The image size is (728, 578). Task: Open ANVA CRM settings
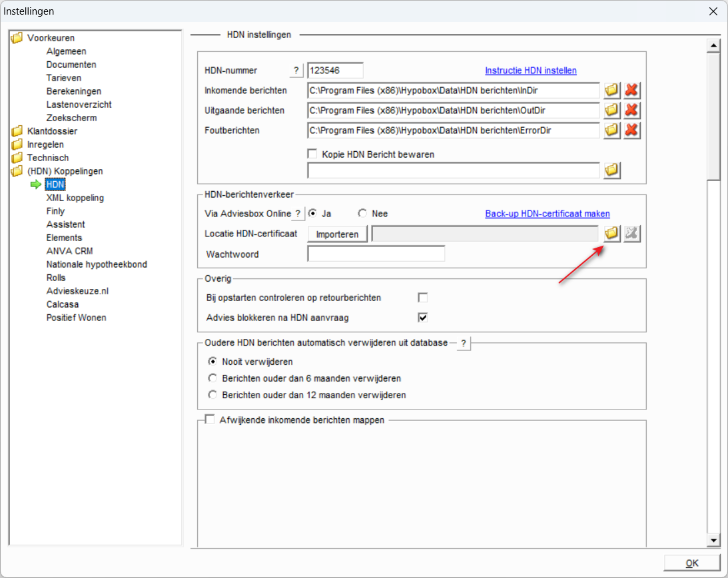70,251
